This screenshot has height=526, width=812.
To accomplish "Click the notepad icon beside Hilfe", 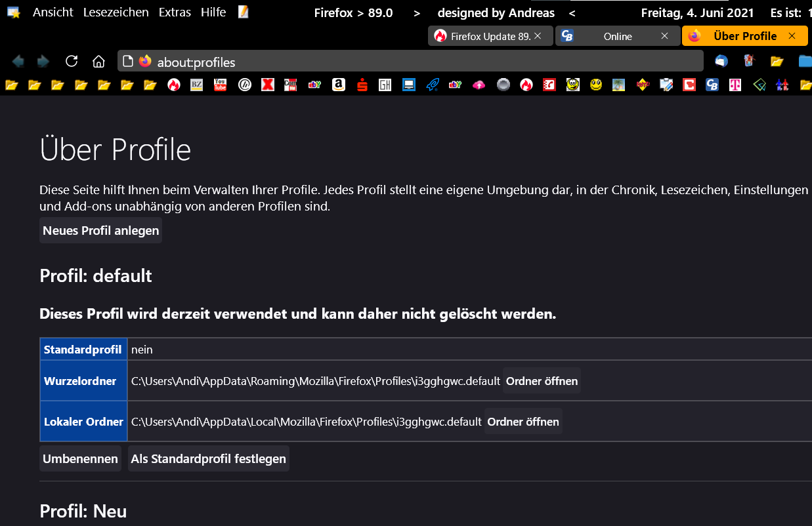I will coord(244,12).
